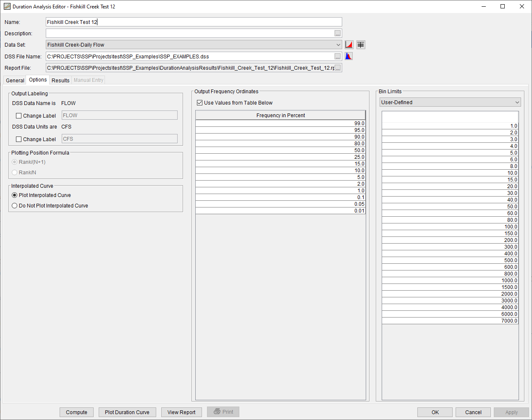Enable Change Label for DSS Data Name

click(x=18, y=115)
